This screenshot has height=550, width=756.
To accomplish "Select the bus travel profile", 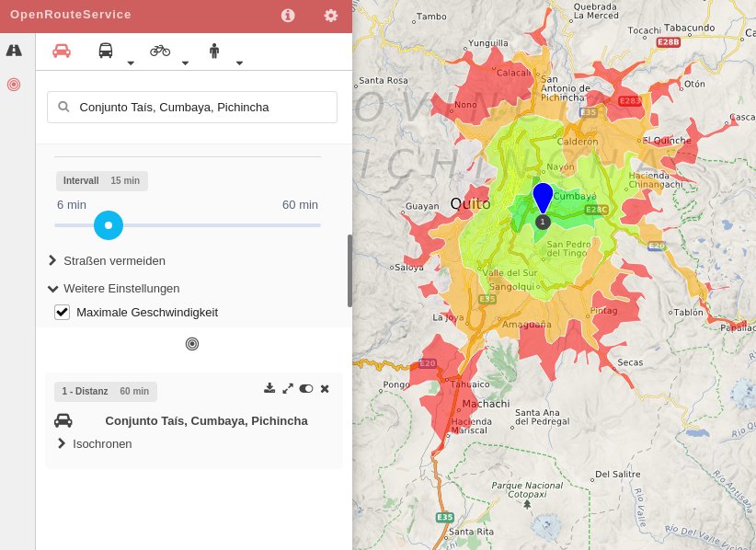I will [106, 51].
